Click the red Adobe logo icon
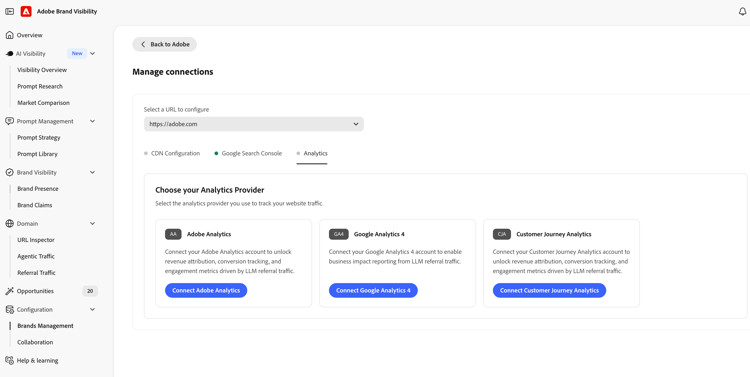Image resolution: width=750 pixels, height=377 pixels. click(26, 11)
